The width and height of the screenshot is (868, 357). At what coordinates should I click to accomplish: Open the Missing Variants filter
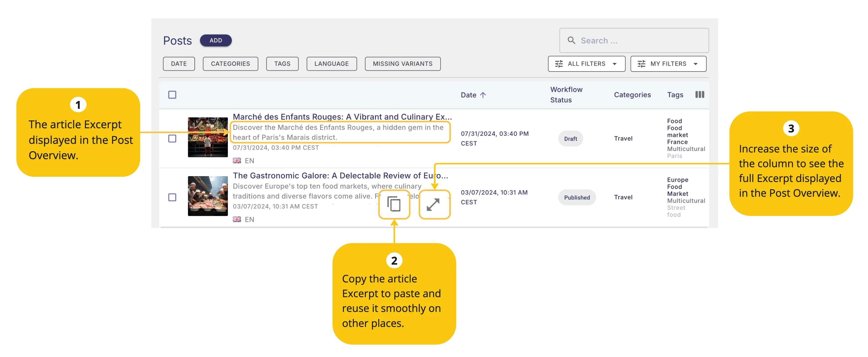point(403,64)
